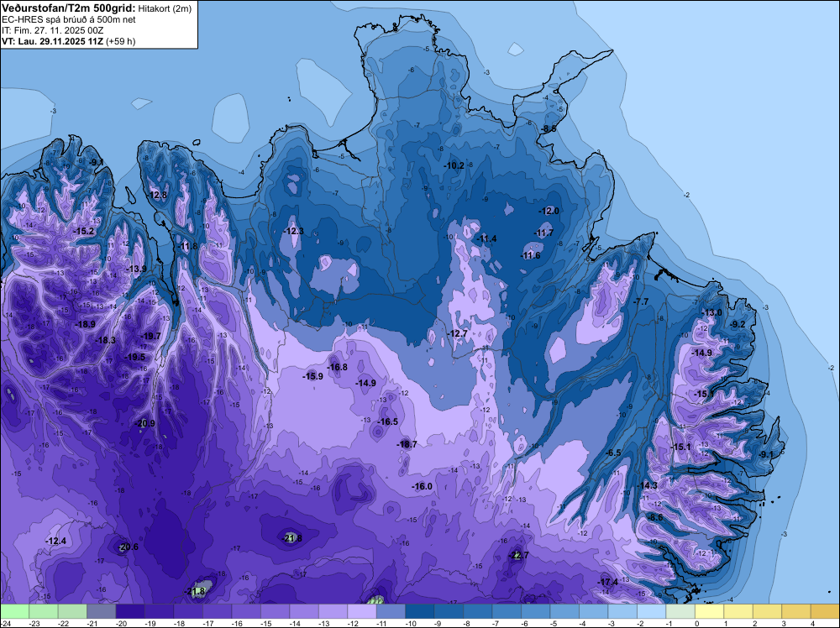This screenshot has height=628, width=840.
Task: Click the -18.3 temperature label
Action: point(105,341)
